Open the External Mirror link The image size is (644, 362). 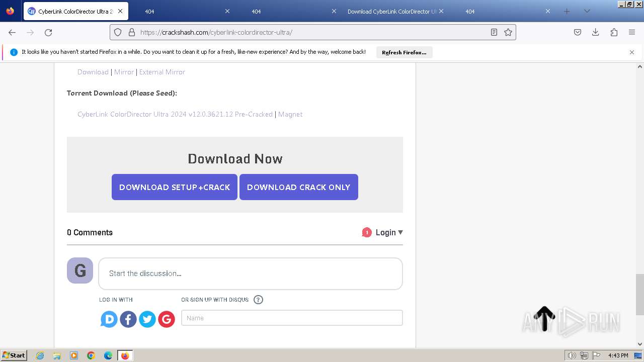click(x=162, y=72)
